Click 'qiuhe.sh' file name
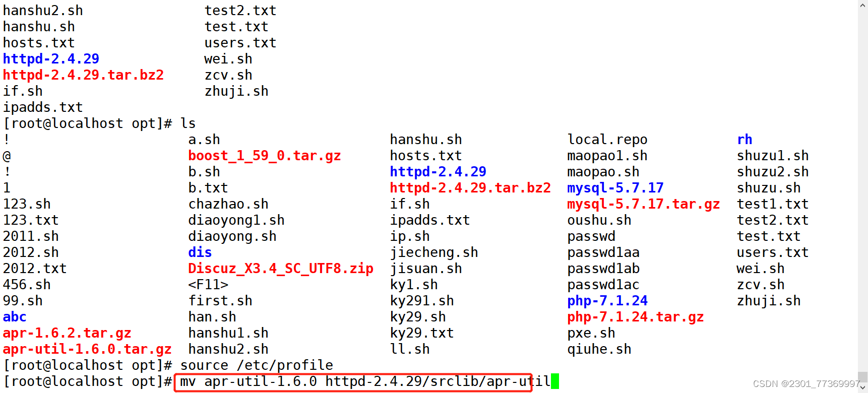The width and height of the screenshot is (868, 393). coord(599,349)
